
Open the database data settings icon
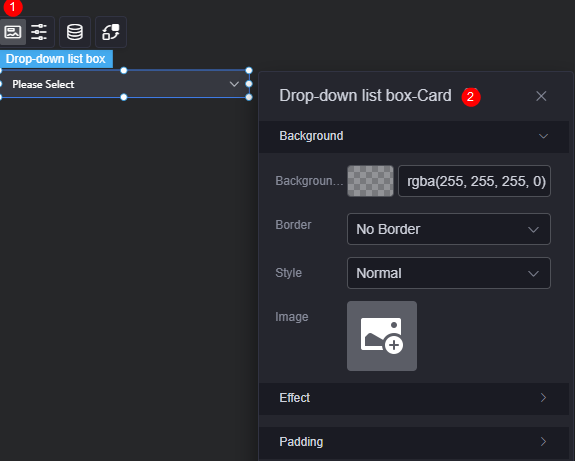(75, 32)
